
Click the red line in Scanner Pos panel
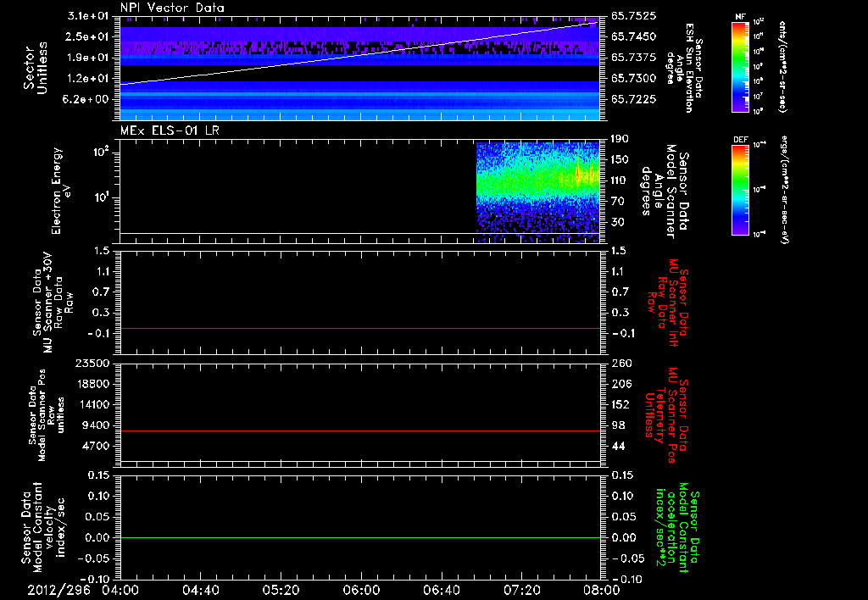coord(359,431)
